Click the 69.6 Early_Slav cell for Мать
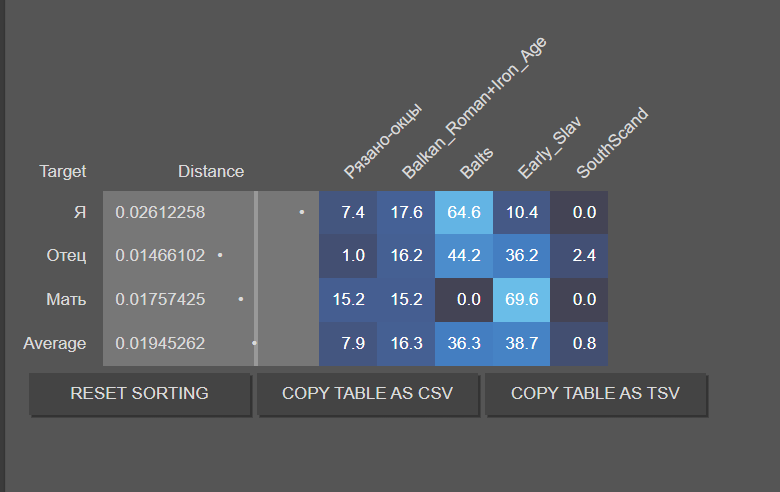The image size is (780, 492). click(x=522, y=299)
